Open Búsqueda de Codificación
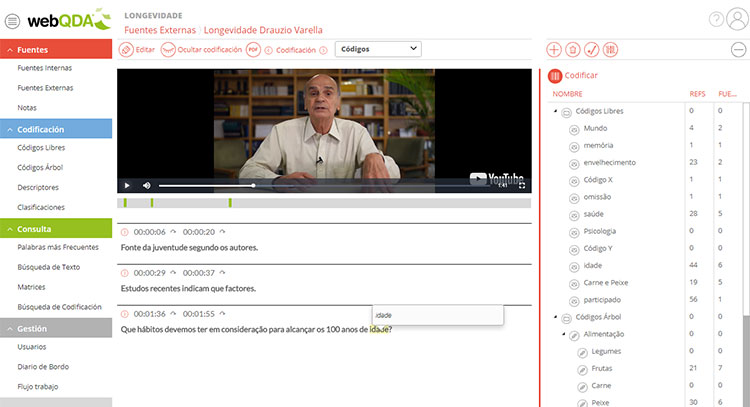The width and height of the screenshot is (750, 407). click(59, 307)
